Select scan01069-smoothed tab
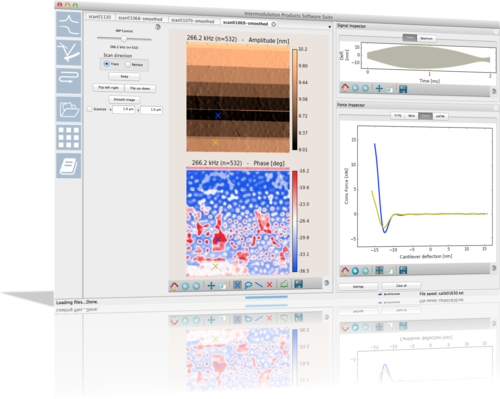 [245, 23]
